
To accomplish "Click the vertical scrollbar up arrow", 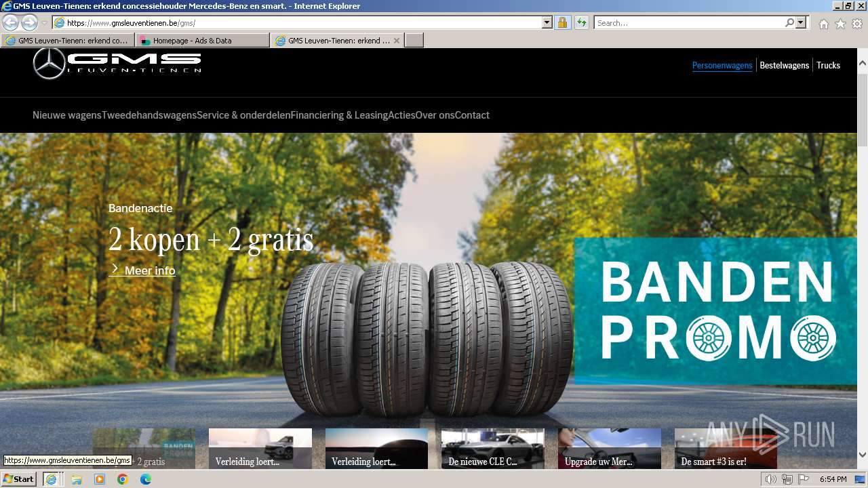I will pos(863,64).
